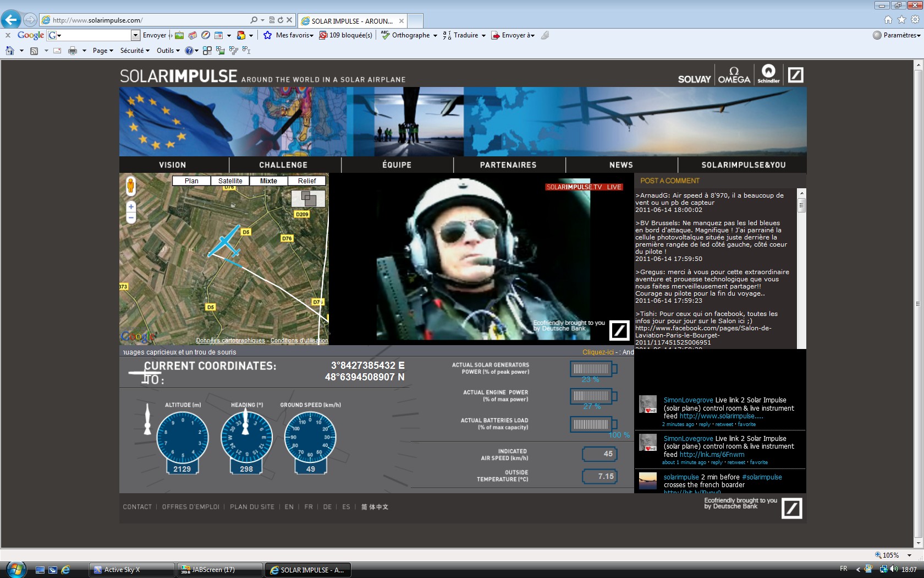924x578 pixels.
Task: Click the map overview squares icon
Action: click(x=308, y=198)
